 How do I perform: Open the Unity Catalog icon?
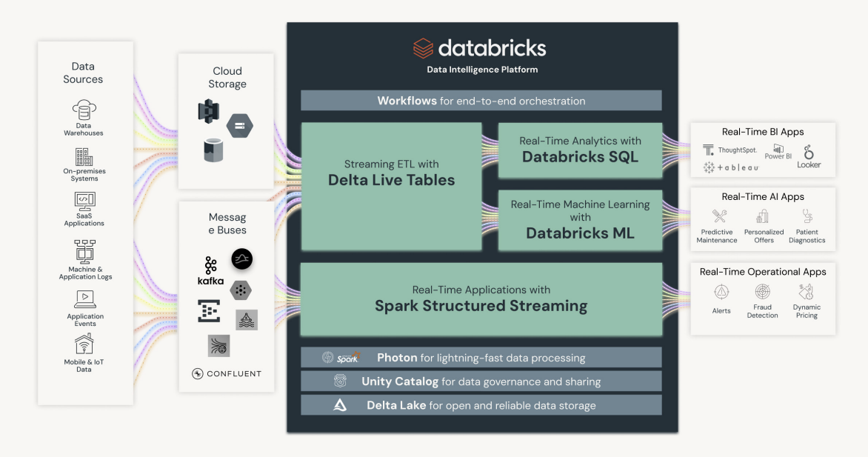pyautogui.click(x=340, y=381)
